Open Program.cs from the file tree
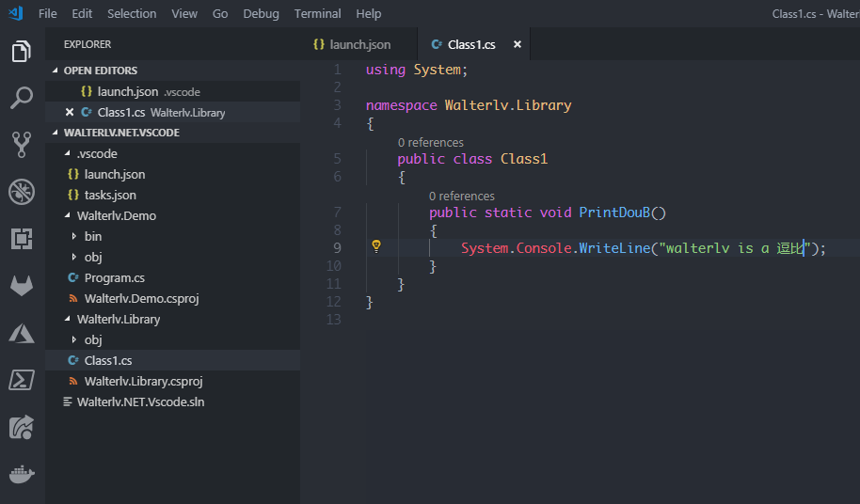The width and height of the screenshot is (860, 504). 114,277
